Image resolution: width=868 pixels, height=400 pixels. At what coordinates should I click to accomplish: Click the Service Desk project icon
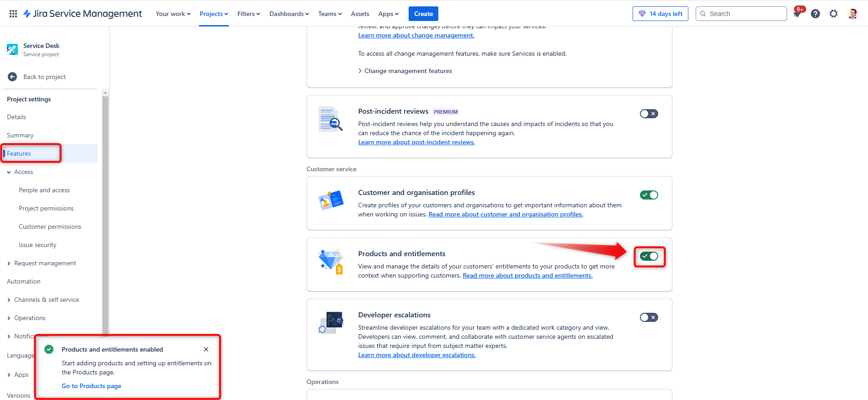(x=12, y=49)
